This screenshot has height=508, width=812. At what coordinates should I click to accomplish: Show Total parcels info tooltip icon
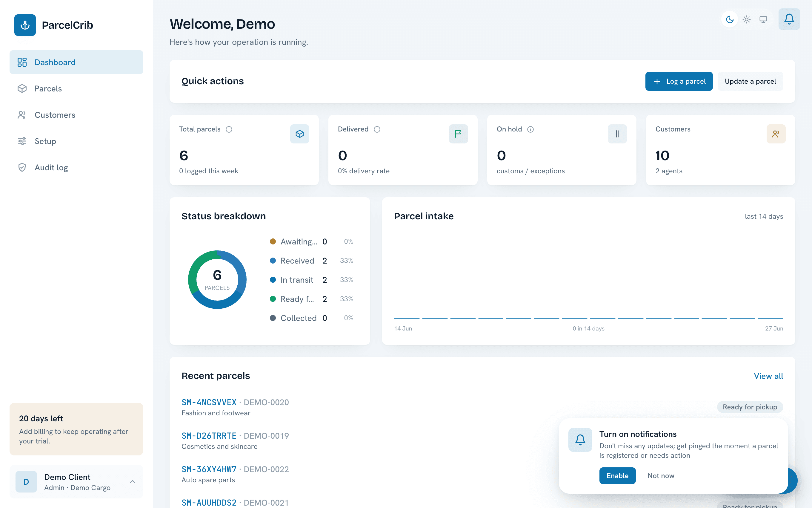[x=229, y=129]
